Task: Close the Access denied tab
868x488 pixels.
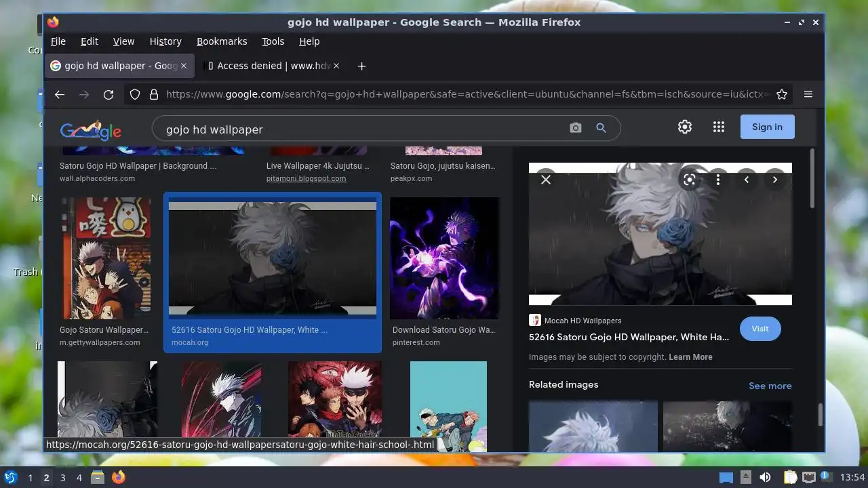Action: point(336,66)
